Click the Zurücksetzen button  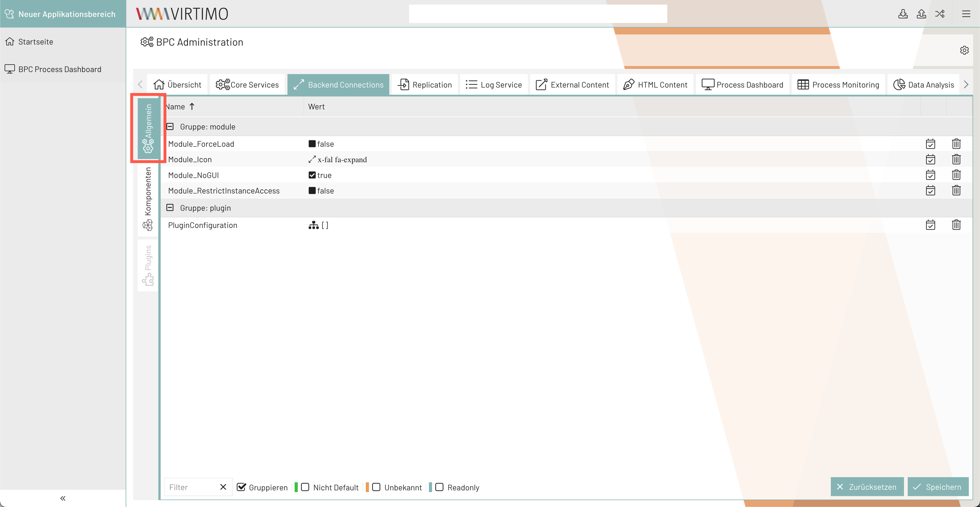pos(867,487)
